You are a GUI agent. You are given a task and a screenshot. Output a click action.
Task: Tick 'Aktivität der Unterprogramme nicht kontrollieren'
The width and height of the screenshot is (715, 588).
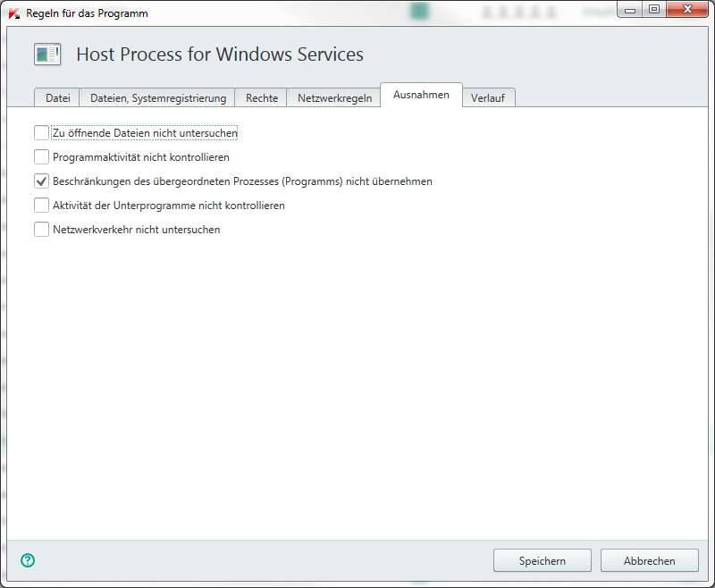(x=41, y=206)
